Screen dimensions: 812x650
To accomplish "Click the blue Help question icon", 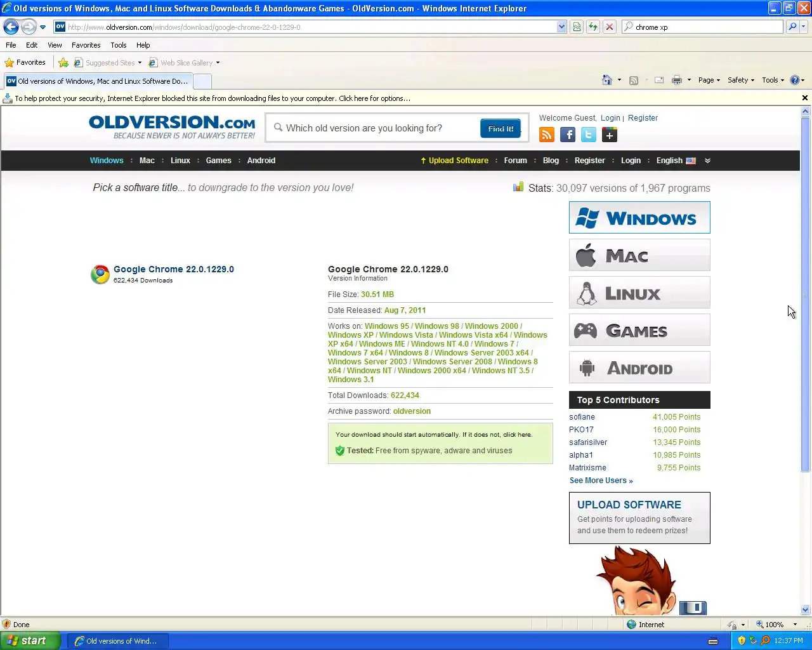I will coord(795,80).
